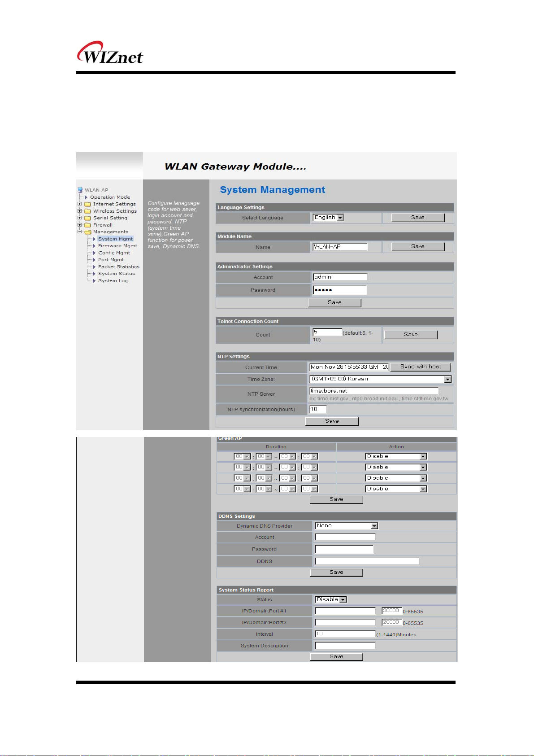534x756 pixels.
Task: Click the WIZnet logo
Action: [x=110, y=52]
